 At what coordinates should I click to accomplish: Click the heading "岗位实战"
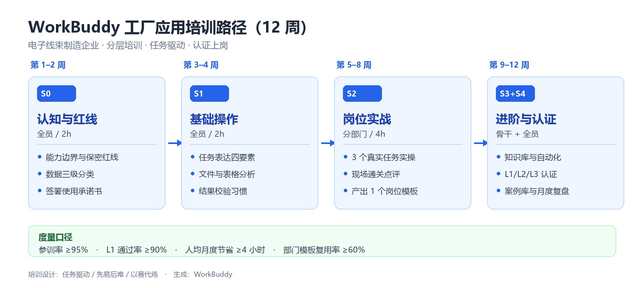pyautogui.click(x=367, y=119)
